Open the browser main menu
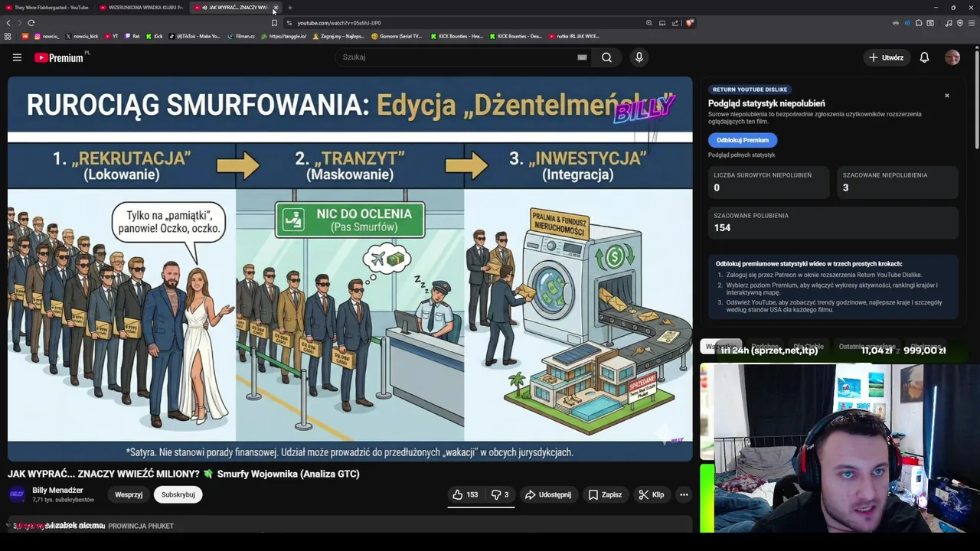The width and height of the screenshot is (980, 551). point(972,23)
